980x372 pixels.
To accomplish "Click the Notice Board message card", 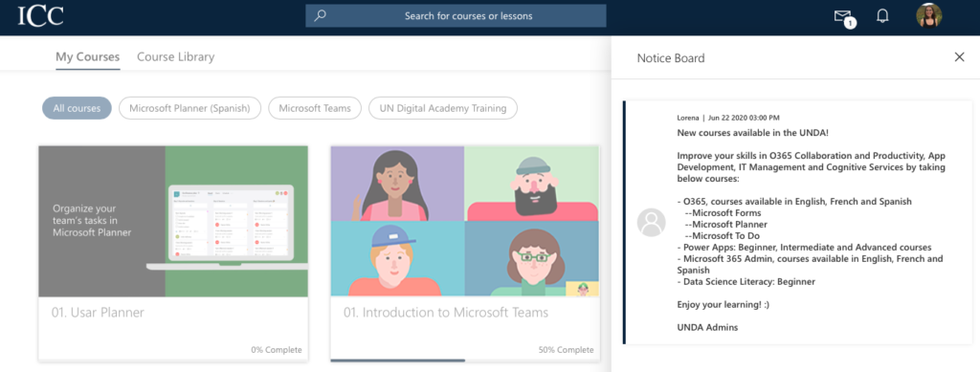I will pos(797,222).
